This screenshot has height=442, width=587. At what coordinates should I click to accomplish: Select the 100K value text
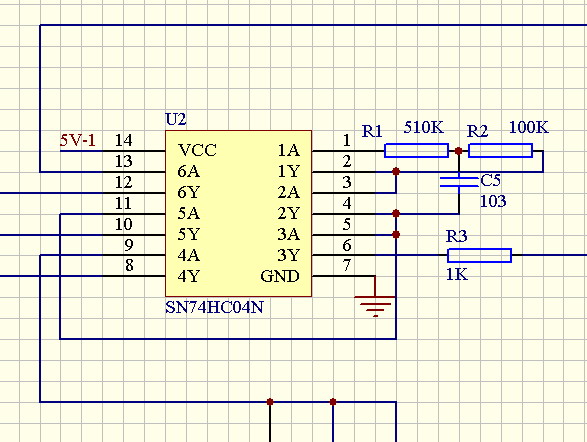[529, 128]
